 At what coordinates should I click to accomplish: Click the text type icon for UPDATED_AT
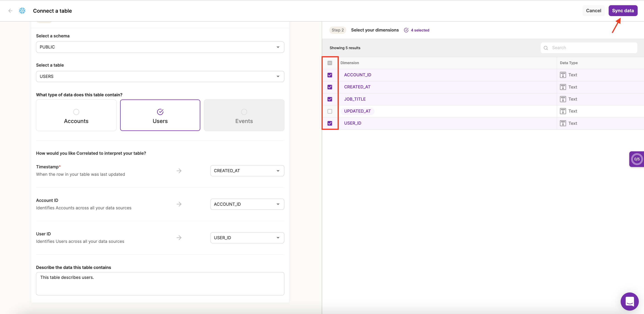[x=563, y=111]
